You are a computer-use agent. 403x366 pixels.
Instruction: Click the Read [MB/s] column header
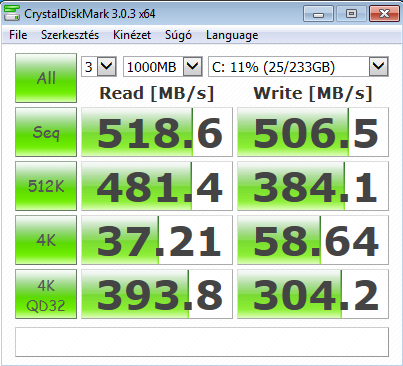(157, 93)
